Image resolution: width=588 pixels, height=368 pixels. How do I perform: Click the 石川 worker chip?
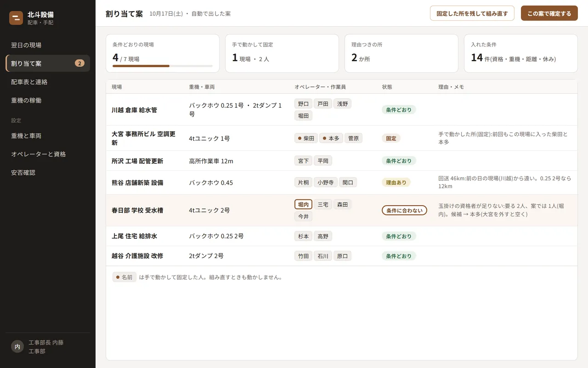pos(323,256)
